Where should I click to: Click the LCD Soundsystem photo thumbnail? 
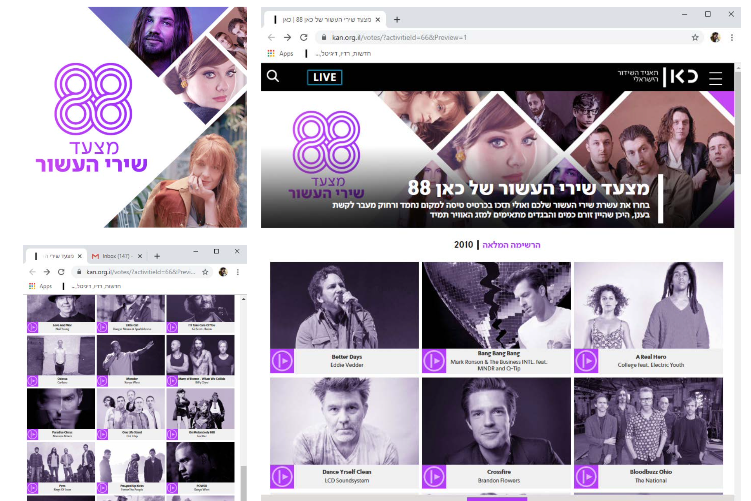344,421
